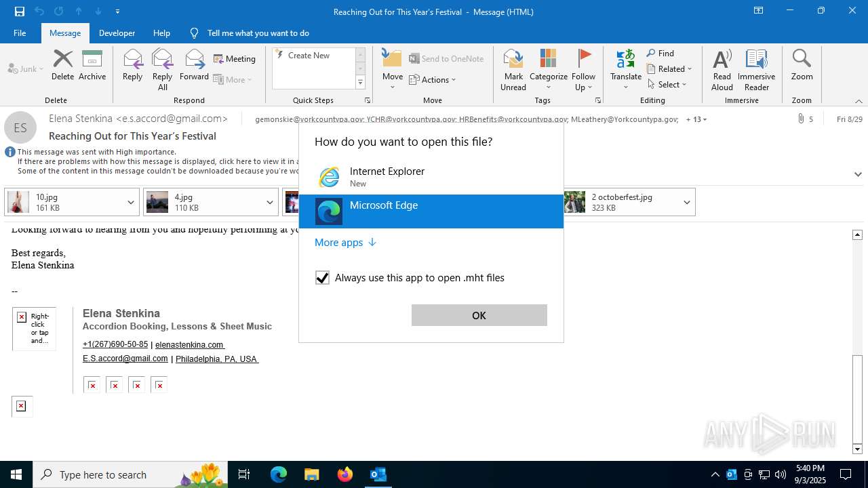The height and width of the screenshot is (488, 868).
Task: Expand the message header chevron
Action: click(x=858, y=174)
